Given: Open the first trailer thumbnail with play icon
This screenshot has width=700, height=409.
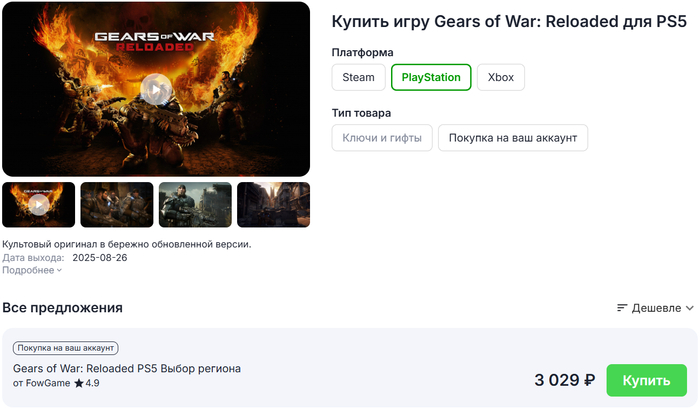Looking at the screenshot, I should pos(39,204).
